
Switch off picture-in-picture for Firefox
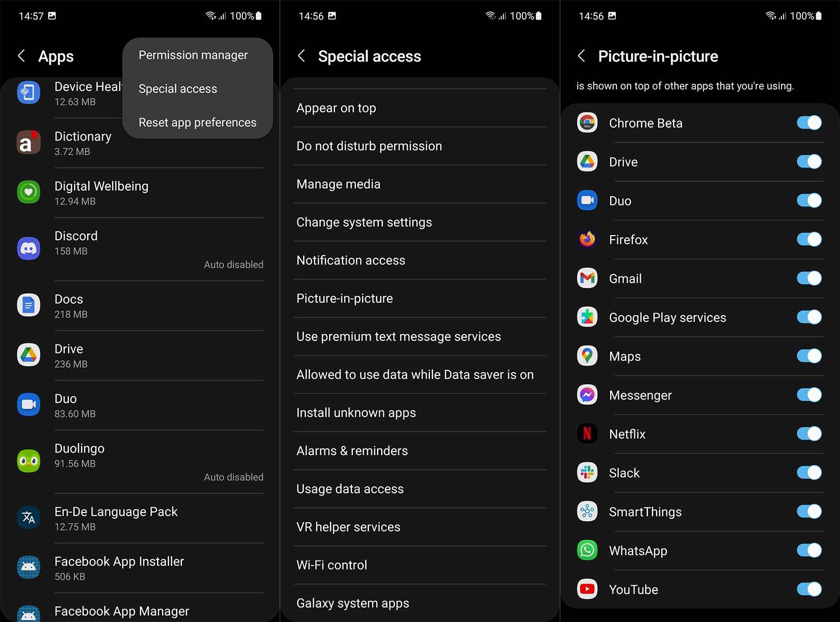(809, 239)
